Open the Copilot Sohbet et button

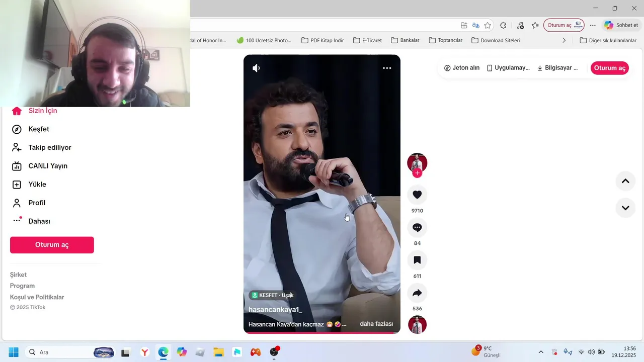(621, 25)
